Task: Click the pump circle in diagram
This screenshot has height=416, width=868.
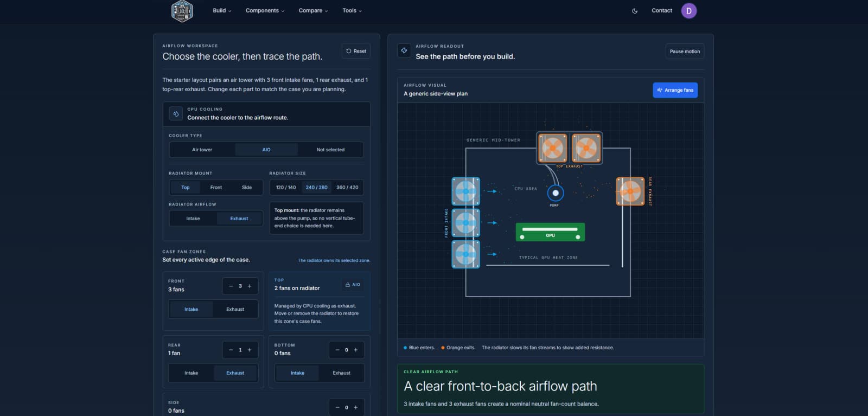Action: point(555,193)
